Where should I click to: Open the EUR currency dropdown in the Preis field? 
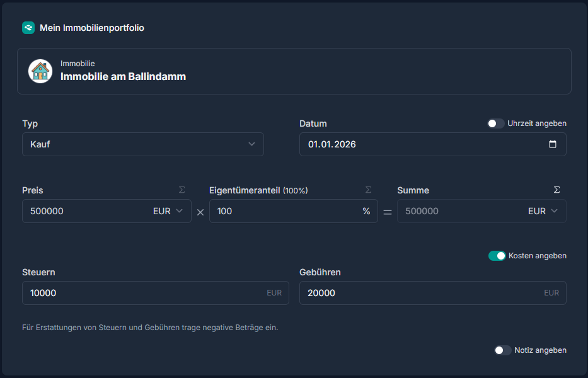[x=168, y=211]
